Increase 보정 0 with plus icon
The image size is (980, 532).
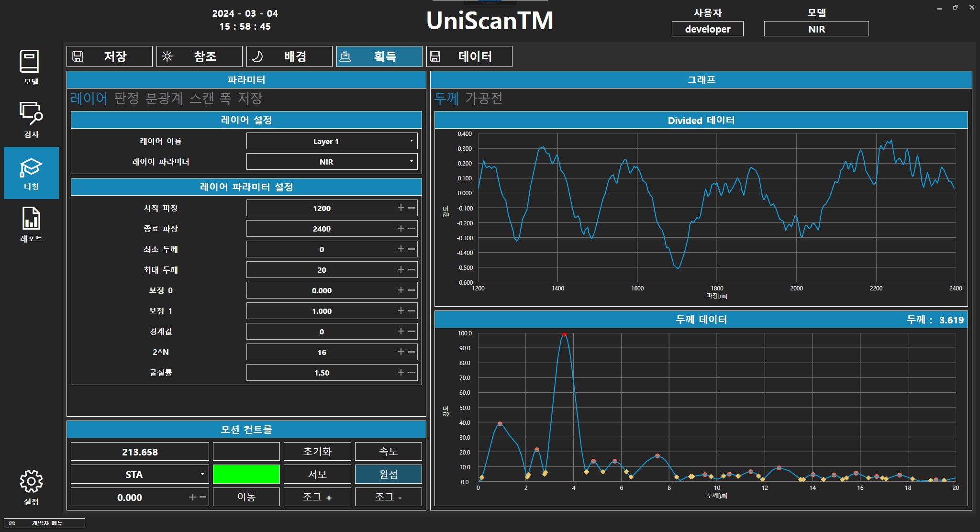pos(401,290)
